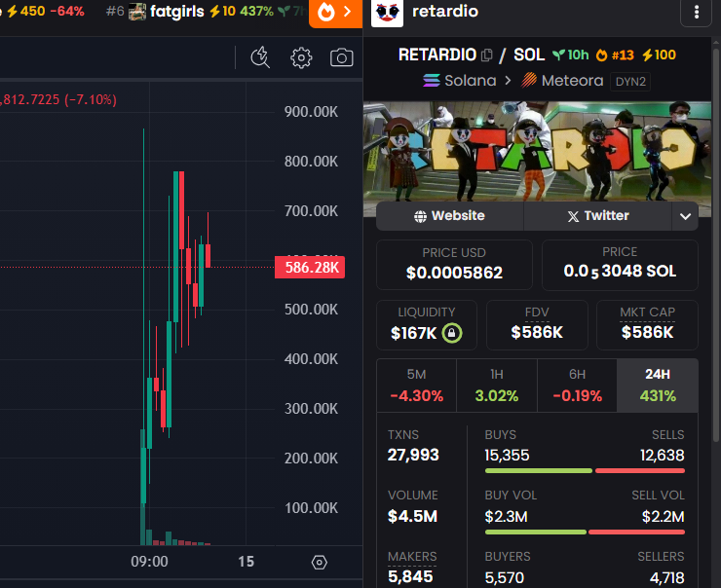Click the fatgirls trending token #6
Viewport: 721px width, 588px height.
point(205,12)
